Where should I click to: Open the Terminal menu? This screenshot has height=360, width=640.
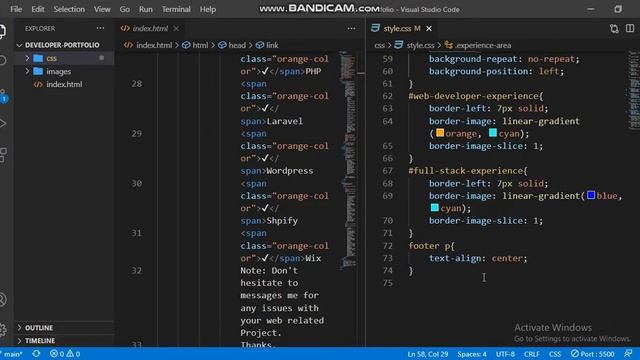coord(176,9)
